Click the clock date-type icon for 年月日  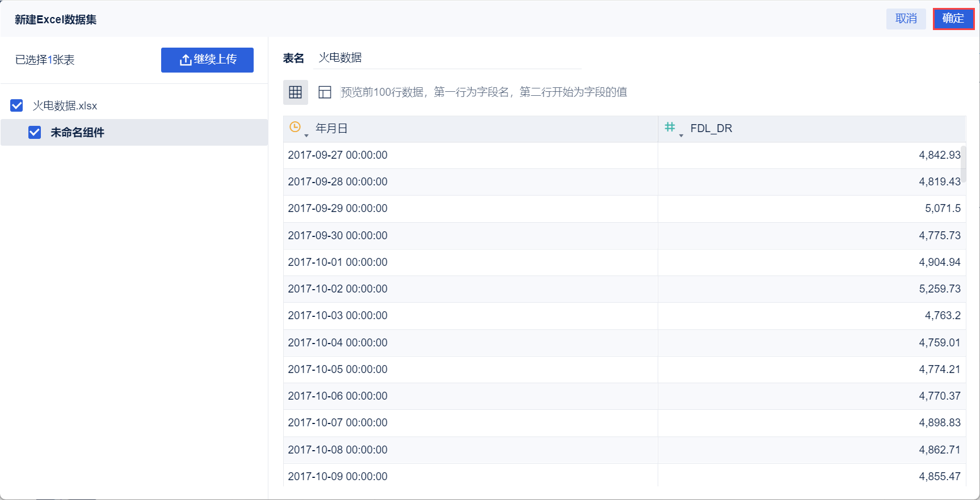(x=295, y=128)
